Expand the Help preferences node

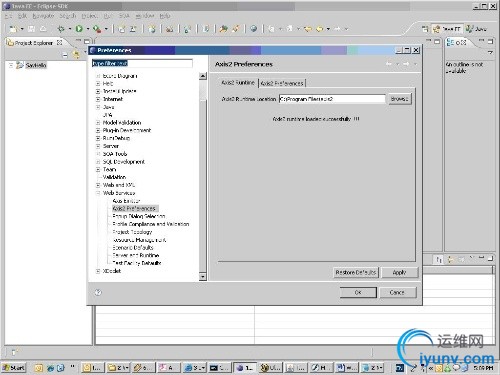click(x=98, y=83)
